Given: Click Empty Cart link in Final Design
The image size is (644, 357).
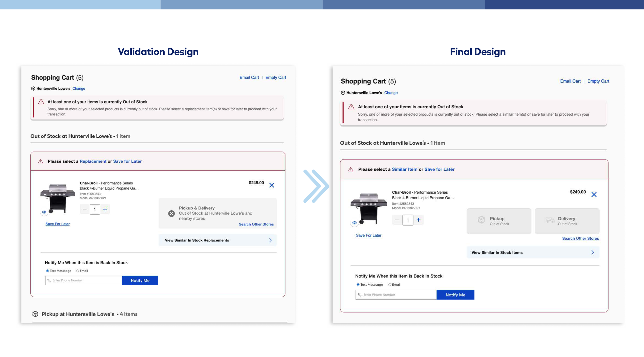Looking at the screenshot, I should (x=598, y=81).
